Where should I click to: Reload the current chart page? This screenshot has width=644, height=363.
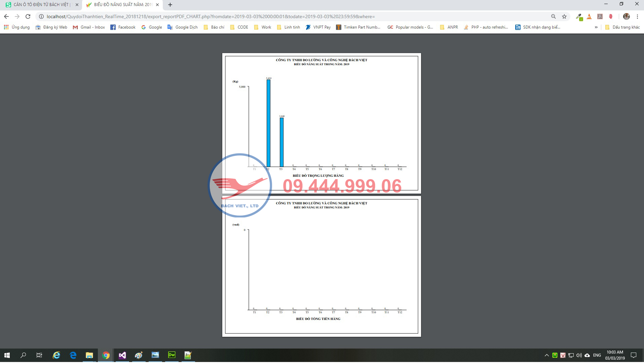coord(28,16)
